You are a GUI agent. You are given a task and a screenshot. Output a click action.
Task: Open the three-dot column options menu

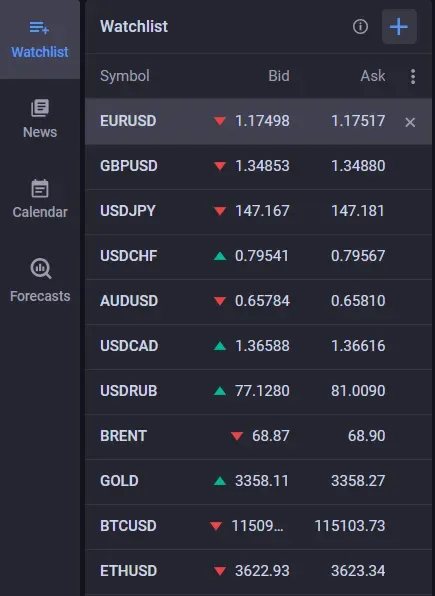click(413, 76)
